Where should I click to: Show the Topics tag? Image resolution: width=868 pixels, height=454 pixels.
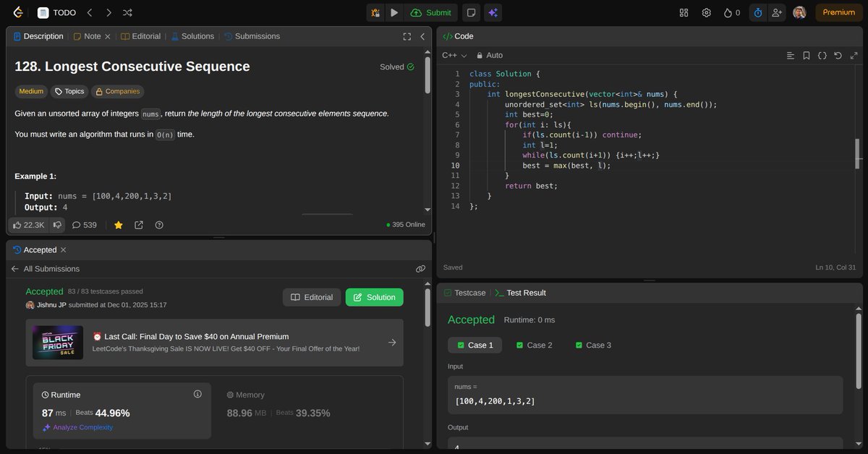[69, 91]
